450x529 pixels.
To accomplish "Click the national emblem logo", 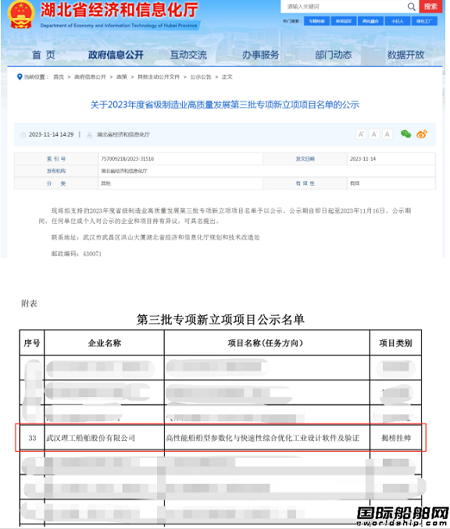I will pos(21,14).
